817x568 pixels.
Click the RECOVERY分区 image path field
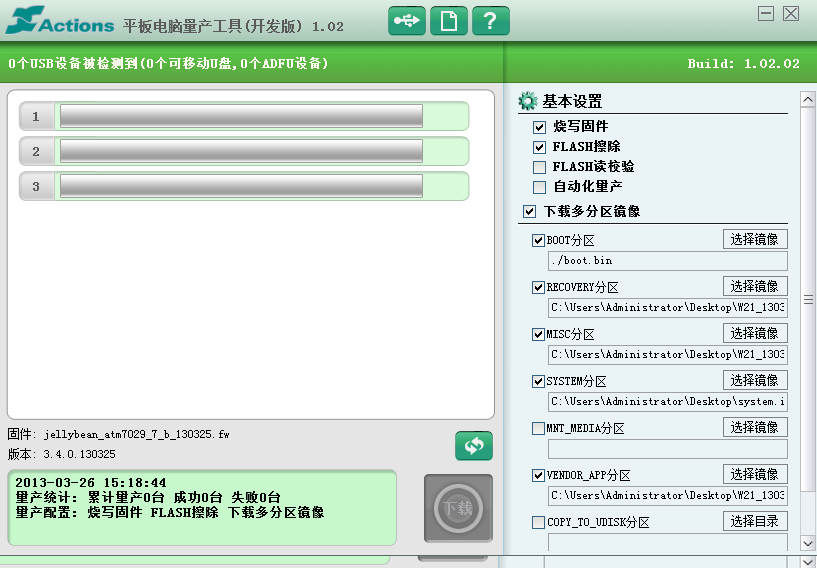click(667, 307)
